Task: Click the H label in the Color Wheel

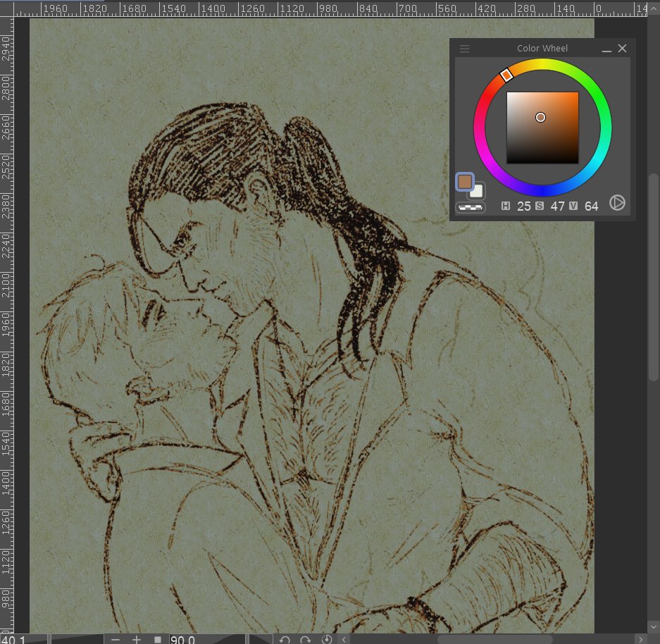Action: (x=506, y=206)
